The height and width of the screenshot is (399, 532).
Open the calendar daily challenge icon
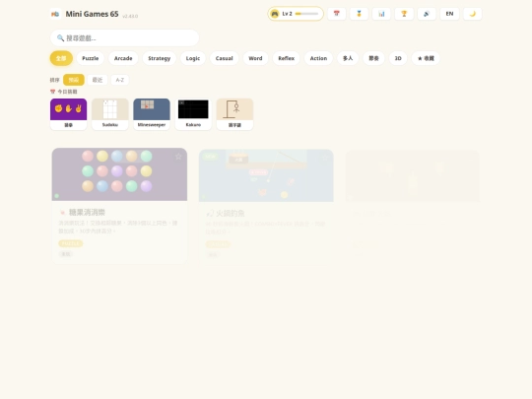tap(337, 14)
